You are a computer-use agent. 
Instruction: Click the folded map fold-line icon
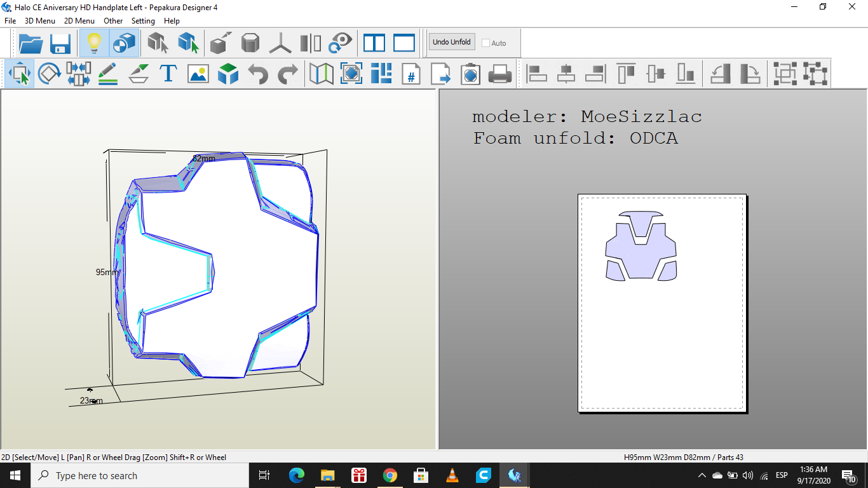coord(322,74)
